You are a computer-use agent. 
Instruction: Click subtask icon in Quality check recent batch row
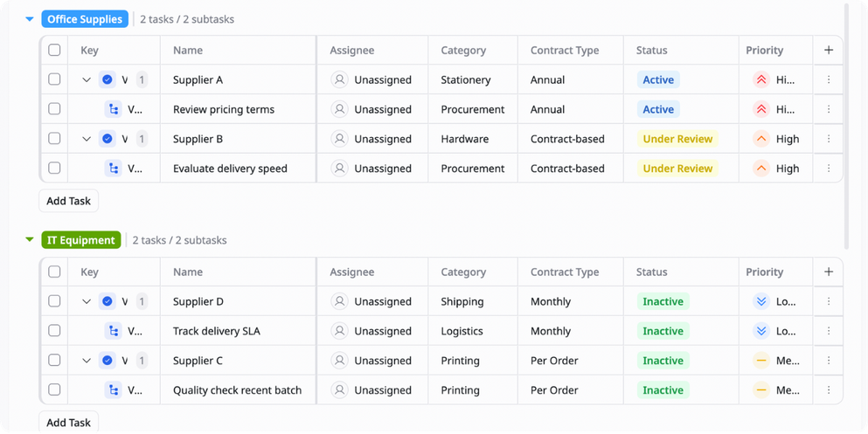tap(113, 390)
